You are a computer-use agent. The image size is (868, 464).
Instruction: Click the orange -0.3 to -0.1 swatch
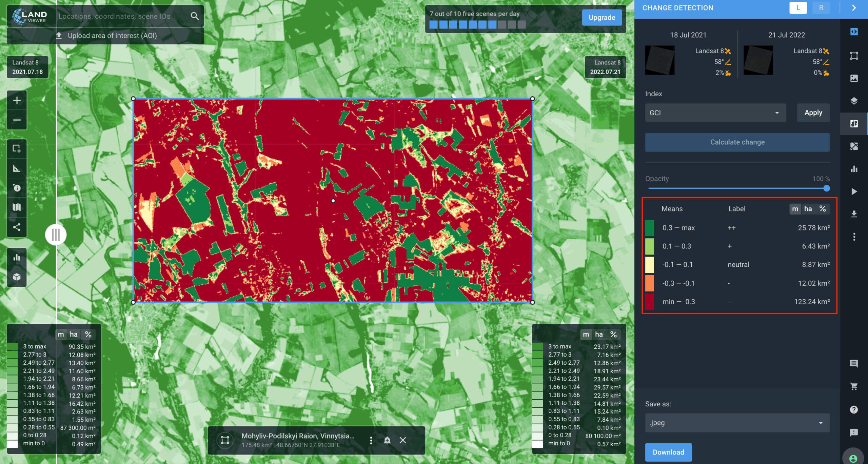point(649,283)
